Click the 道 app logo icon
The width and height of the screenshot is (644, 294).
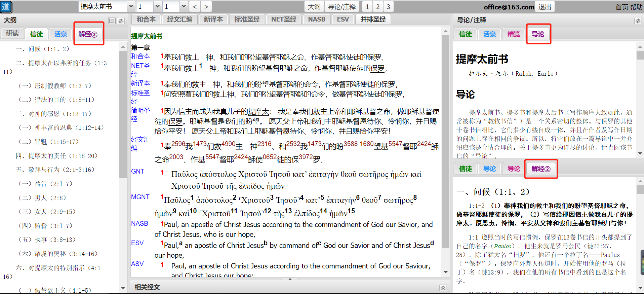[6, 7]
